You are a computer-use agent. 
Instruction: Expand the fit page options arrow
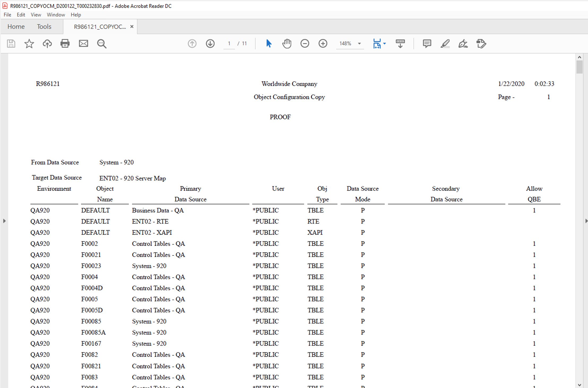[x=385, y=43]
